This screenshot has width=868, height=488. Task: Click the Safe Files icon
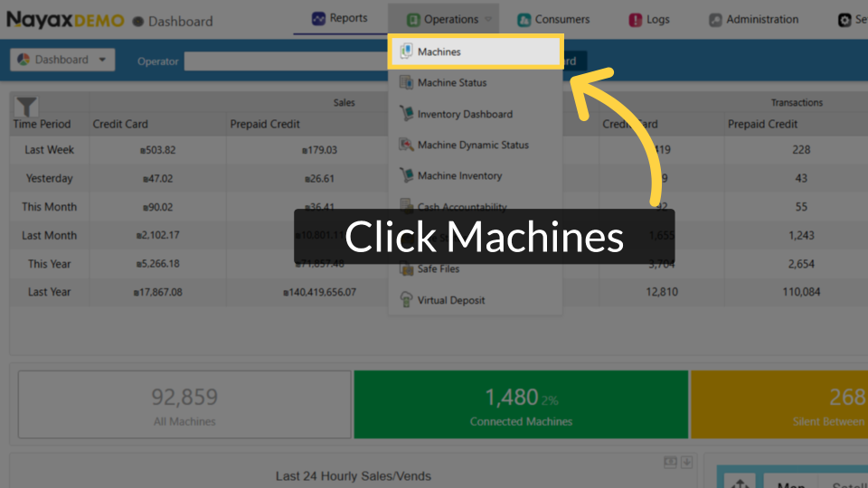pos(407,270)
